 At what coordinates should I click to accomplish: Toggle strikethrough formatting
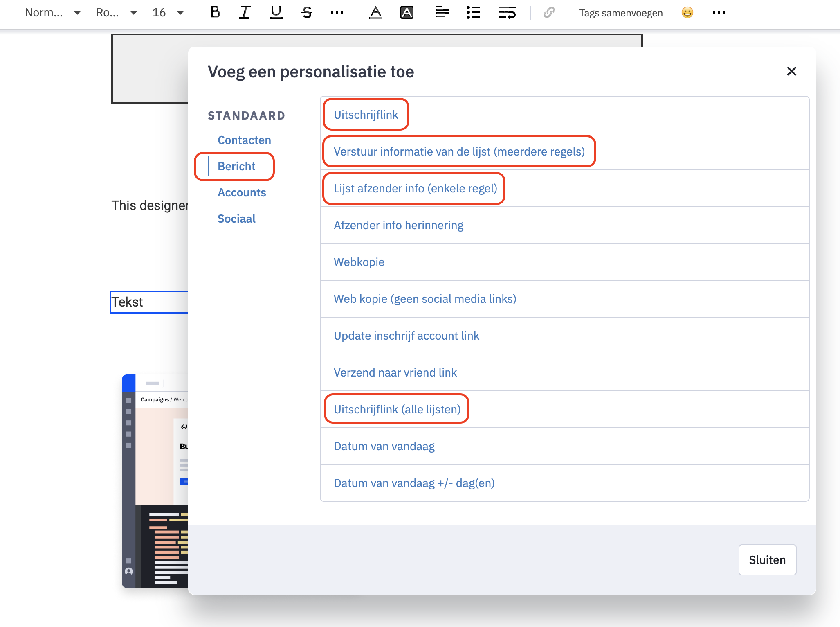coord(307,13)
